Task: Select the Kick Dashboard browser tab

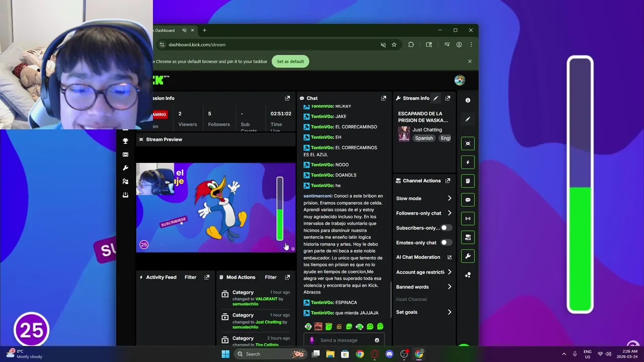Action: 171,30
